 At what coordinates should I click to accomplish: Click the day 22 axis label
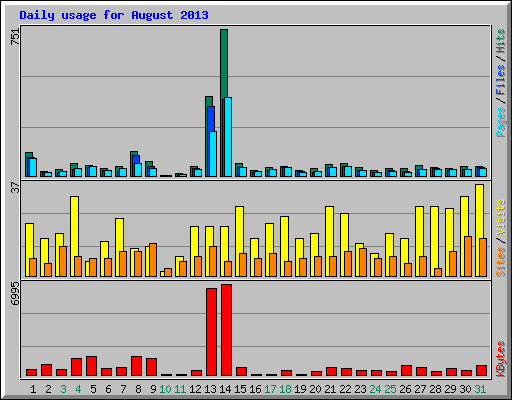tap(345, 389)
